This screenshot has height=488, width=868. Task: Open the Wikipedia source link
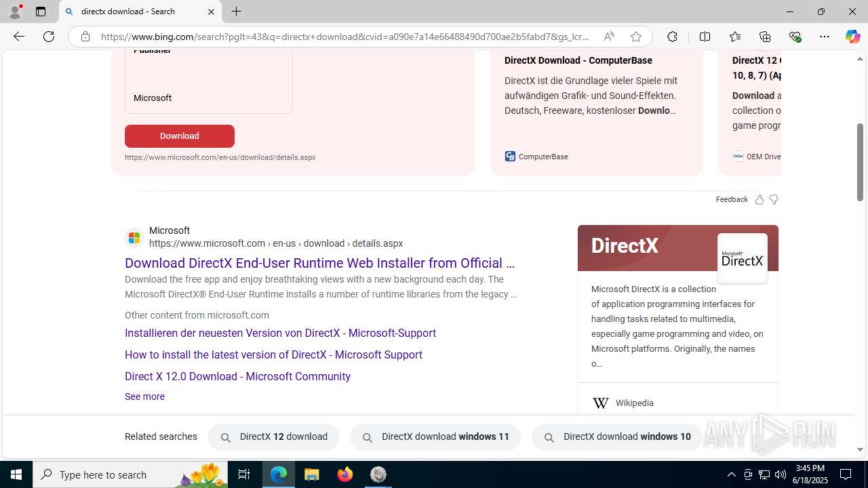coord(635,403)
